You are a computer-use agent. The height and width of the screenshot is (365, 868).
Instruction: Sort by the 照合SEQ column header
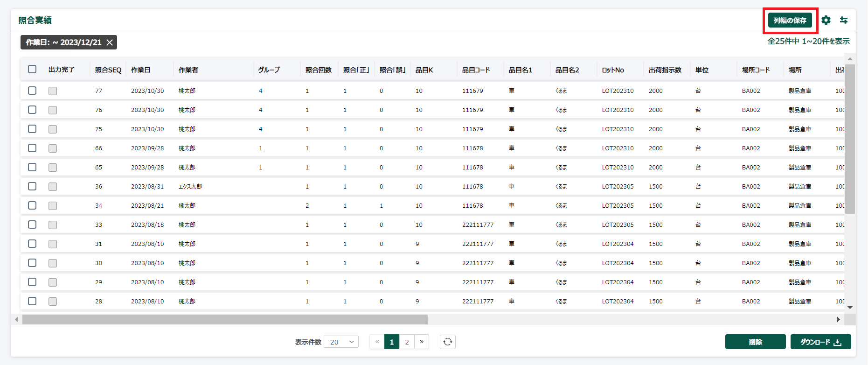tap(108, 70)
